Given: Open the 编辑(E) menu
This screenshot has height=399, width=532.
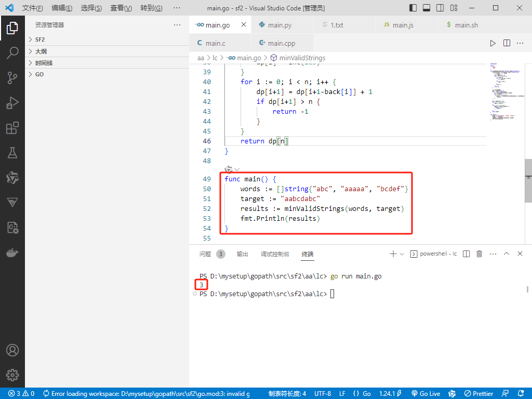Looking at the screenshot, I should point(62,8).
